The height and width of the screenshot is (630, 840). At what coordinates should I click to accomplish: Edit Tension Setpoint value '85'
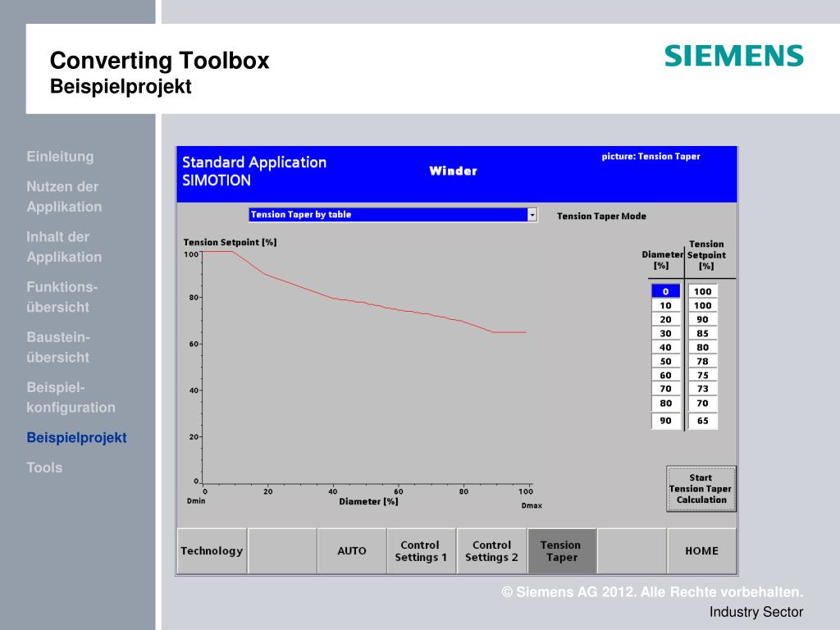tap(702, 333)
